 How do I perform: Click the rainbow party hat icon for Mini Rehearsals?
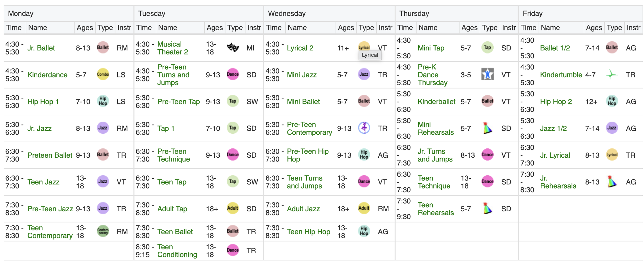click(487, 128)
